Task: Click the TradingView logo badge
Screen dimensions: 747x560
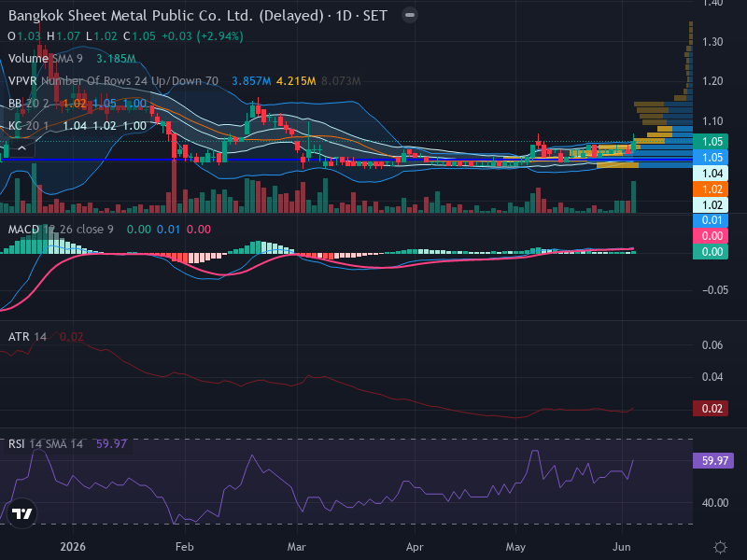Action: coord(21,513)
